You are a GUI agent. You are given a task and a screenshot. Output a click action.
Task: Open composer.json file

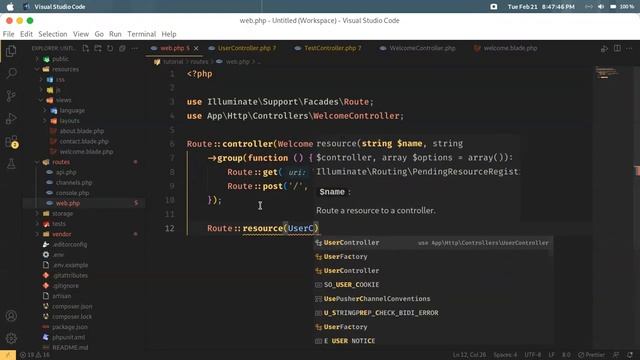click(72, 306)
